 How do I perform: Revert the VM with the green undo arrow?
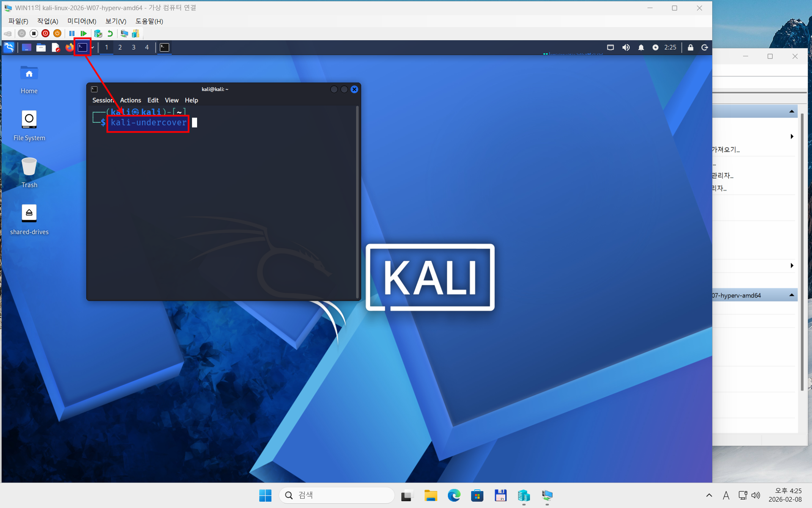click(x=110, y=33)
